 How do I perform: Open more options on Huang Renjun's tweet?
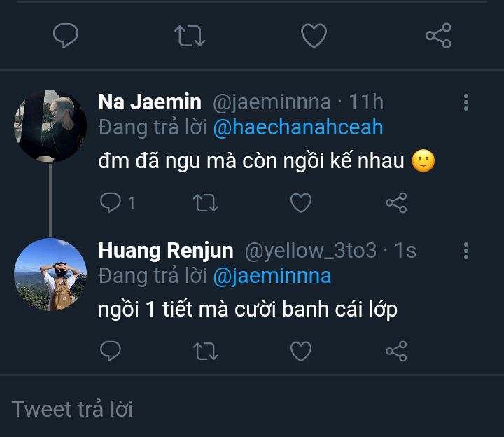coord(466,251)
